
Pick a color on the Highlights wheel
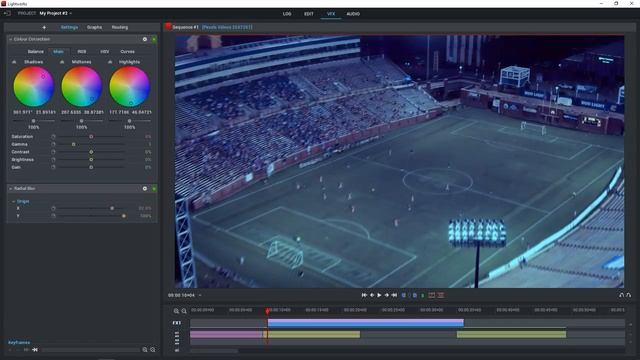click(x=129, y=87)
